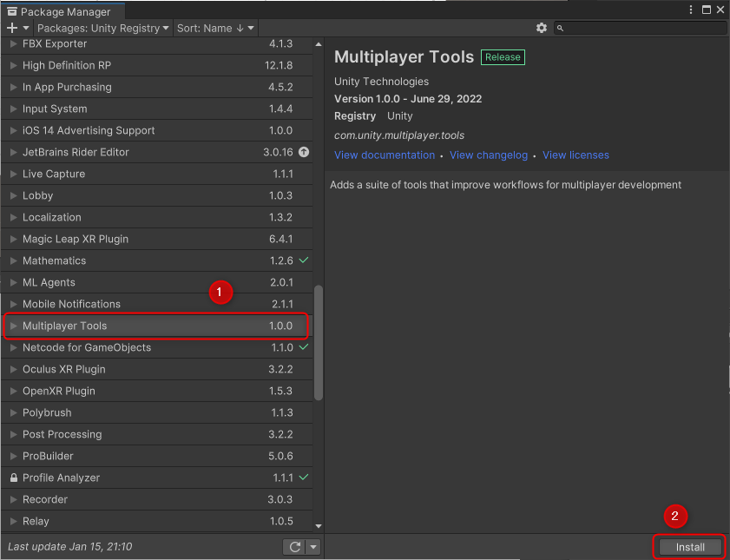
Task: Click the refresh packages icon
Action: pos(295,547)
